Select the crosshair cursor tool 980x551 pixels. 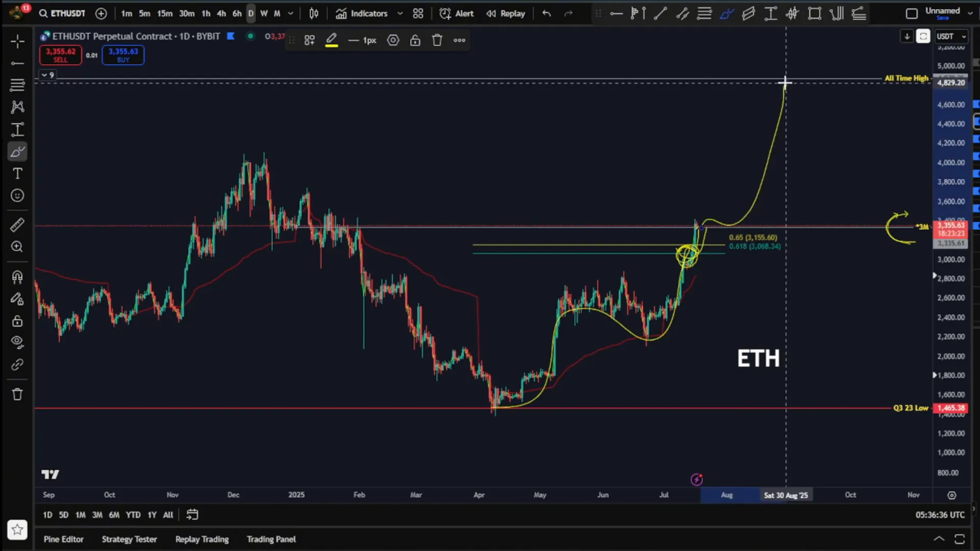click(17, 42)
